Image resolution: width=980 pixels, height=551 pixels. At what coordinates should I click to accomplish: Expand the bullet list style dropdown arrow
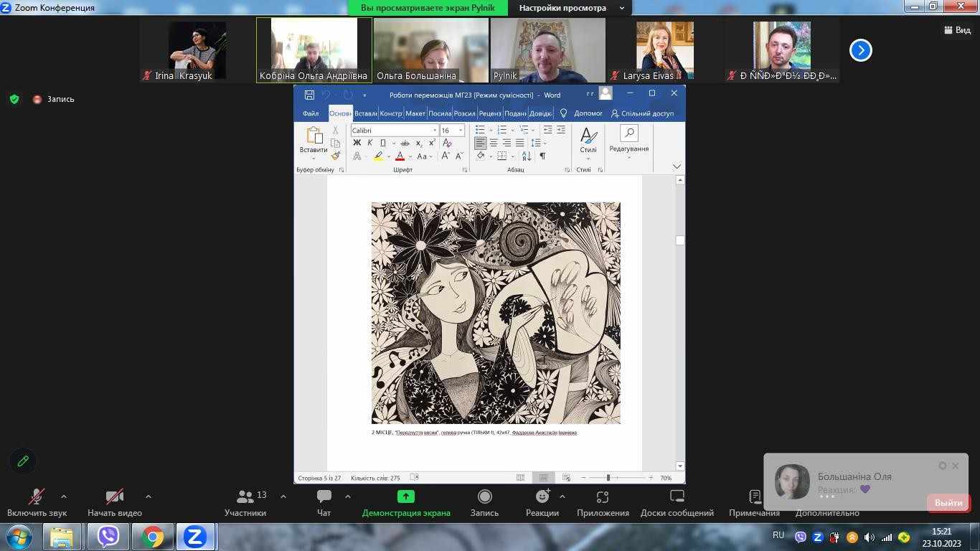pyautogui.click(x=490, y=130)
